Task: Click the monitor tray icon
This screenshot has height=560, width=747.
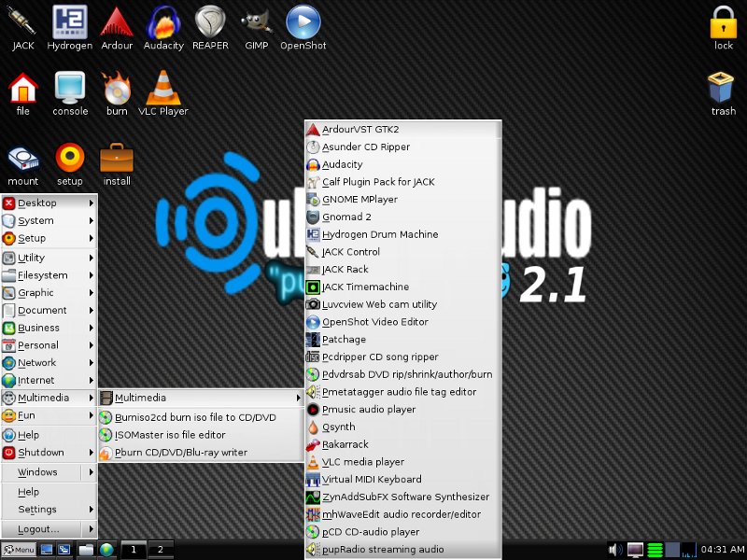Action: [635, 550]
